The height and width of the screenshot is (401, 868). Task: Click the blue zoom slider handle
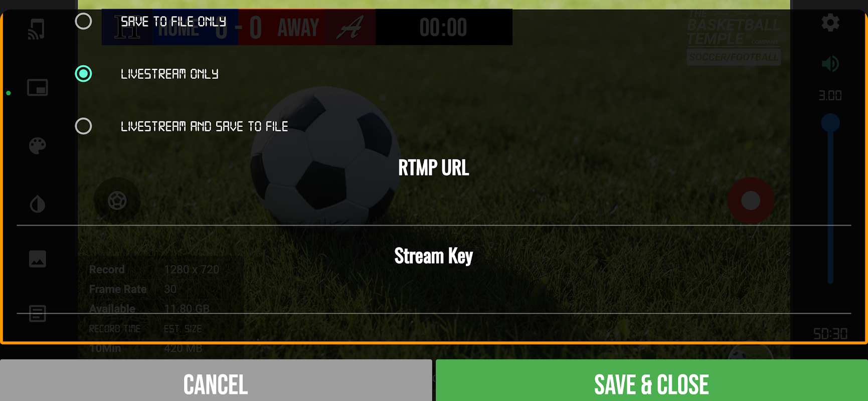coord(830,123)
